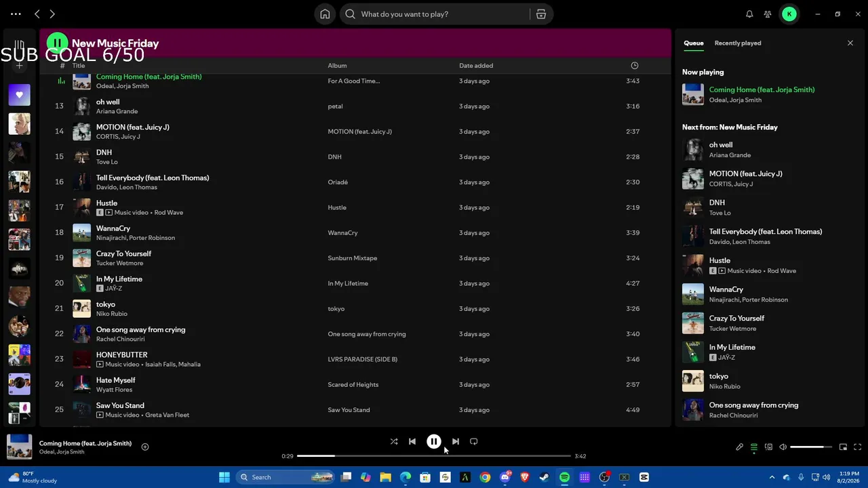This screenshot has height=488, width=868.
Task: Open the notifications bell
Action: (x=749, y=14)
